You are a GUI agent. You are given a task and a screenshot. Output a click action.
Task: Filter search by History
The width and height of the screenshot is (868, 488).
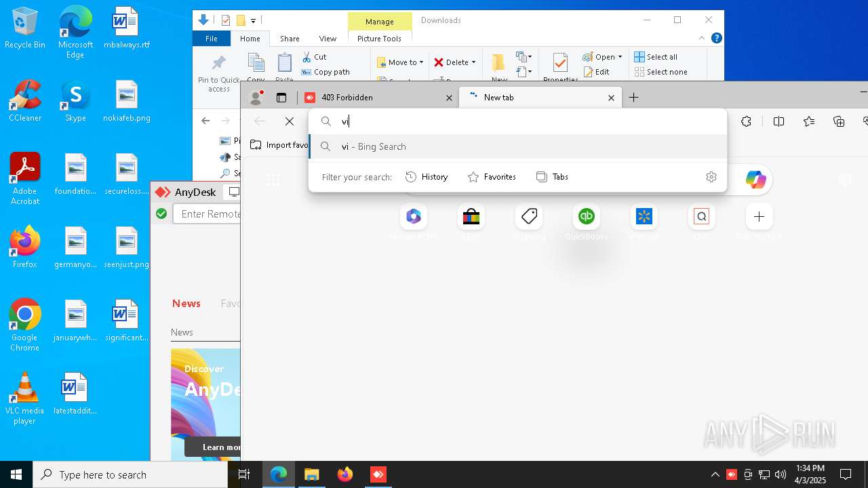point(427,177)
